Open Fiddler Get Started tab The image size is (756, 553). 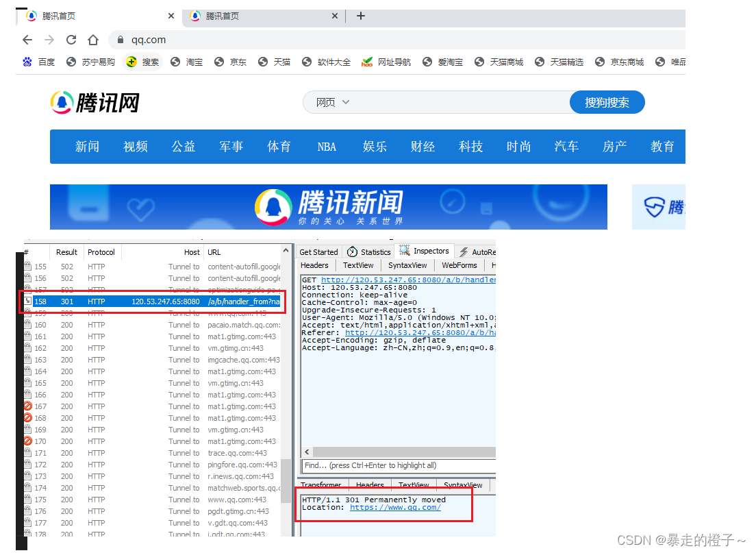[318, 252]
